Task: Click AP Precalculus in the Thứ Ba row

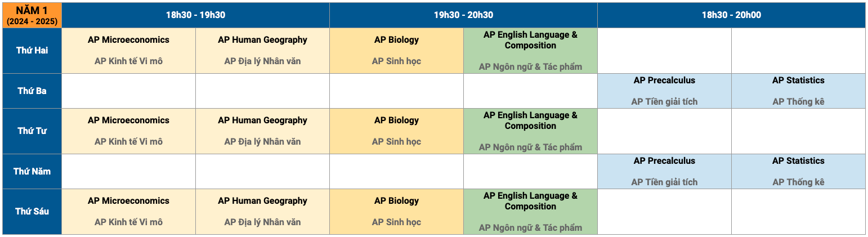Action: pyautogui.click(x=664, y=91)
